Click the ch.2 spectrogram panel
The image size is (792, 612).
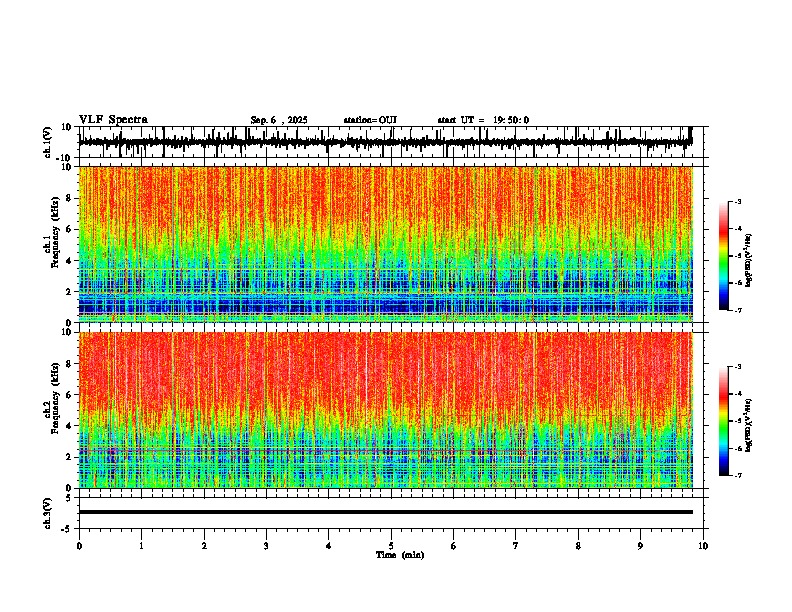385,410
